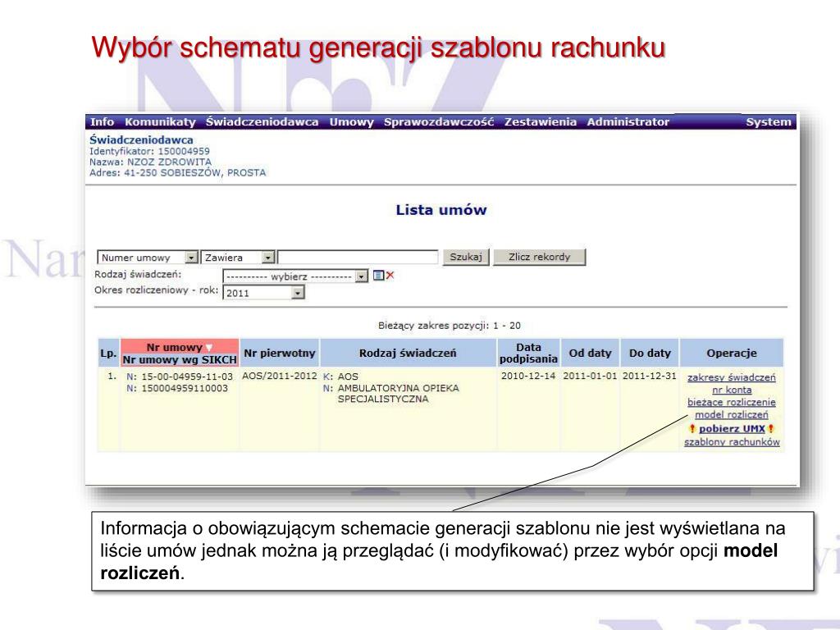
Task: Select SIKCH number 150004959110003
Action: pos(185,388)
